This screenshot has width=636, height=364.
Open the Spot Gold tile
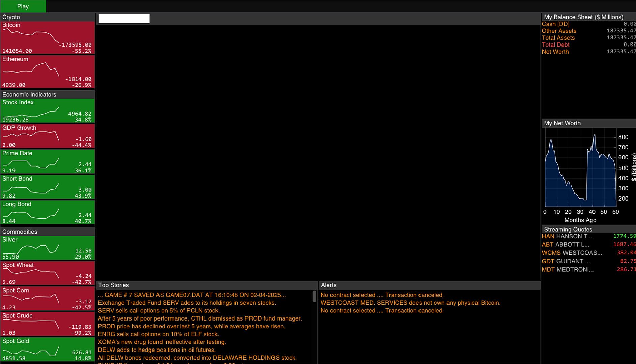(48, 350)
